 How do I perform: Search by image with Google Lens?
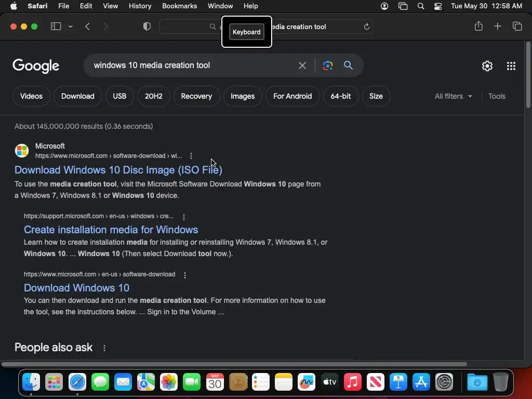coord(328,65)
